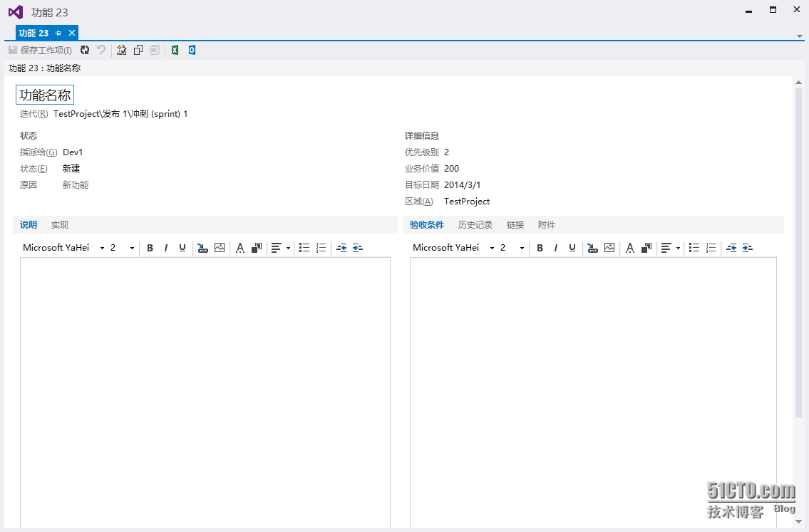
Task: Click the Save Work Item button
Action: pyautogui.click(x=40, y=50)
